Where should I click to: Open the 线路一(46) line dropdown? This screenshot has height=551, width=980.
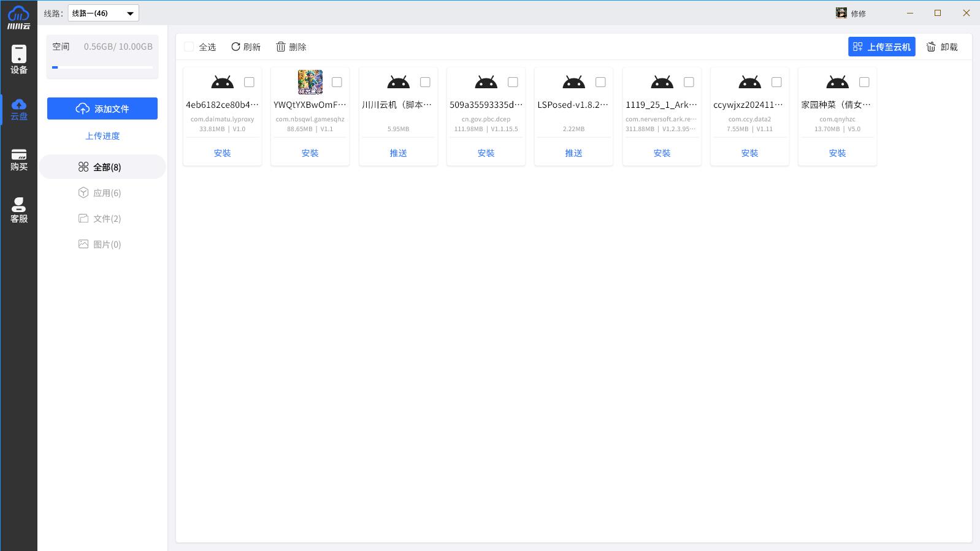[x=103, y=13]
